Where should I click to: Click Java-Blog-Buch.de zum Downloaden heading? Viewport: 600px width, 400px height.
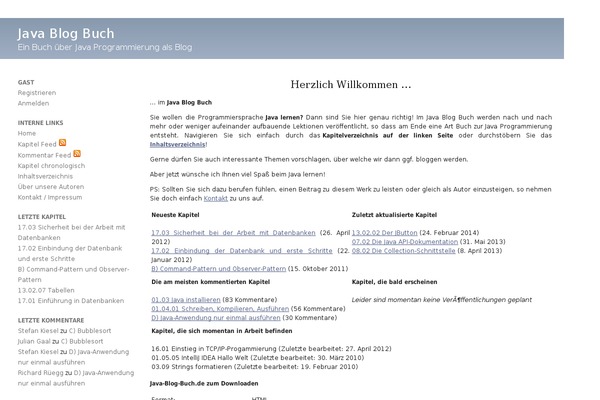[x=204, y=384]
